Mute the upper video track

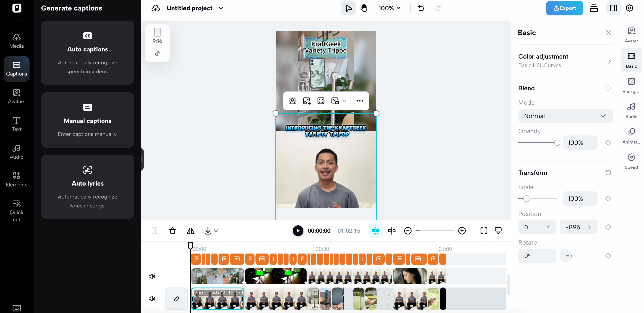click(x=152, y=276)
